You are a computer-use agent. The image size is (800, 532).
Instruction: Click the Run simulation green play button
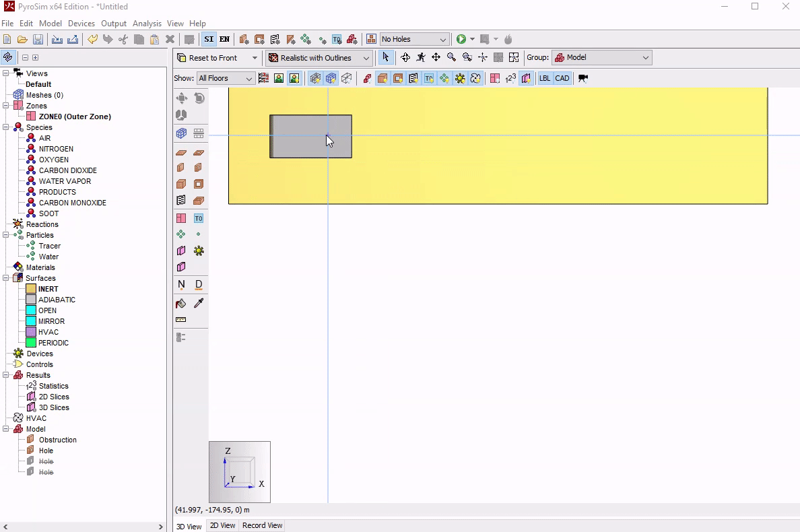(x=461, y=39)
